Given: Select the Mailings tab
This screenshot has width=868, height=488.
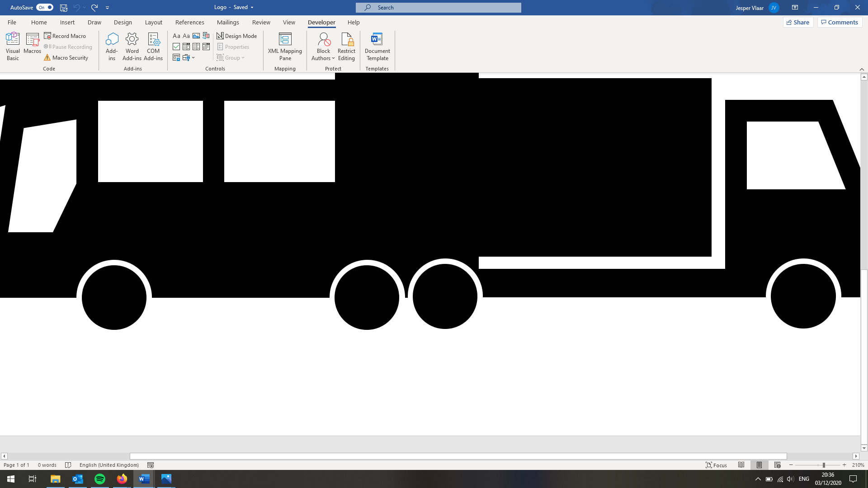Looking at the screenshot, I should [x=228, y=22].
